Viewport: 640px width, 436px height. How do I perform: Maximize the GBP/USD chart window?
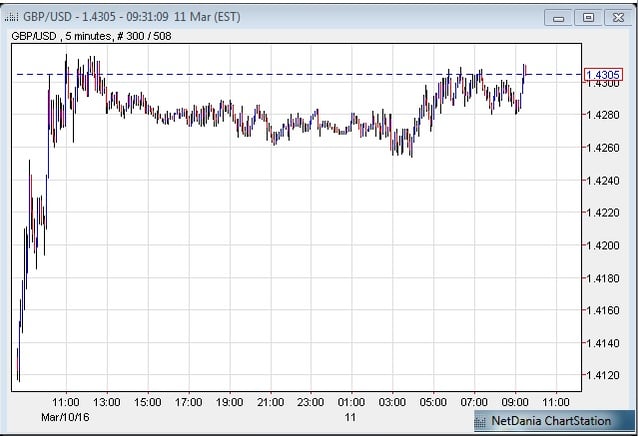(587, 17)
